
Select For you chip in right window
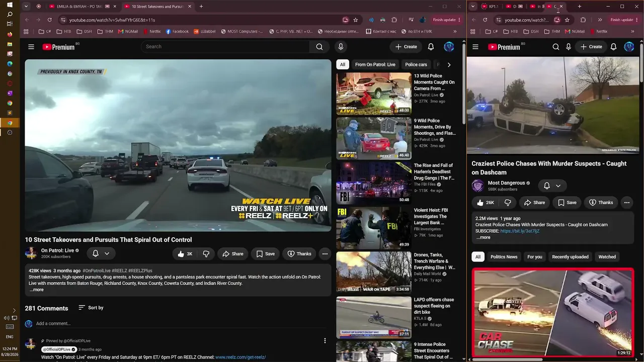point(535,257)
